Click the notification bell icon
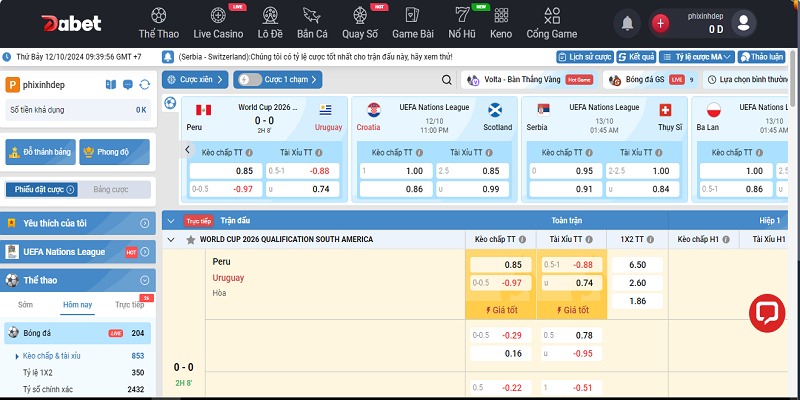 [627, 22]
